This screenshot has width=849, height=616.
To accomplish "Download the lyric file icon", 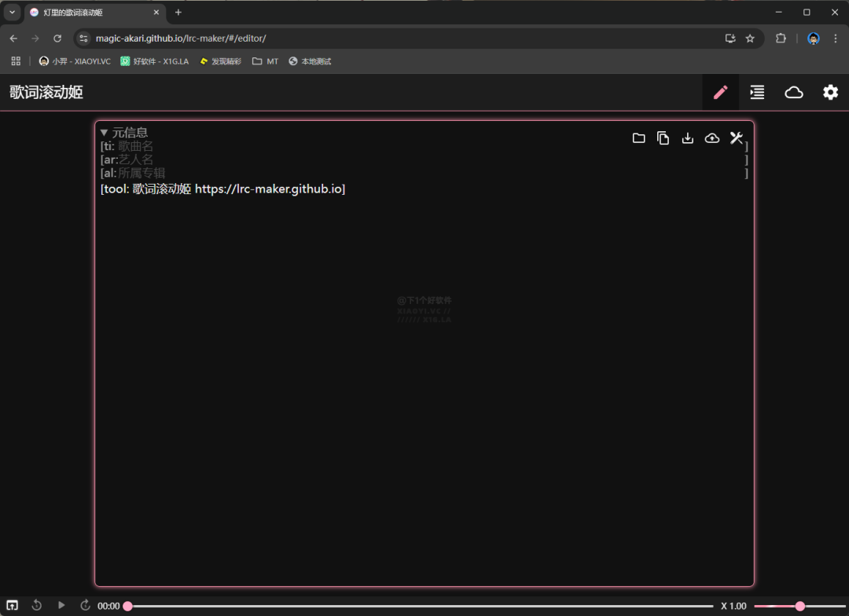I will (x=687, y=138).
